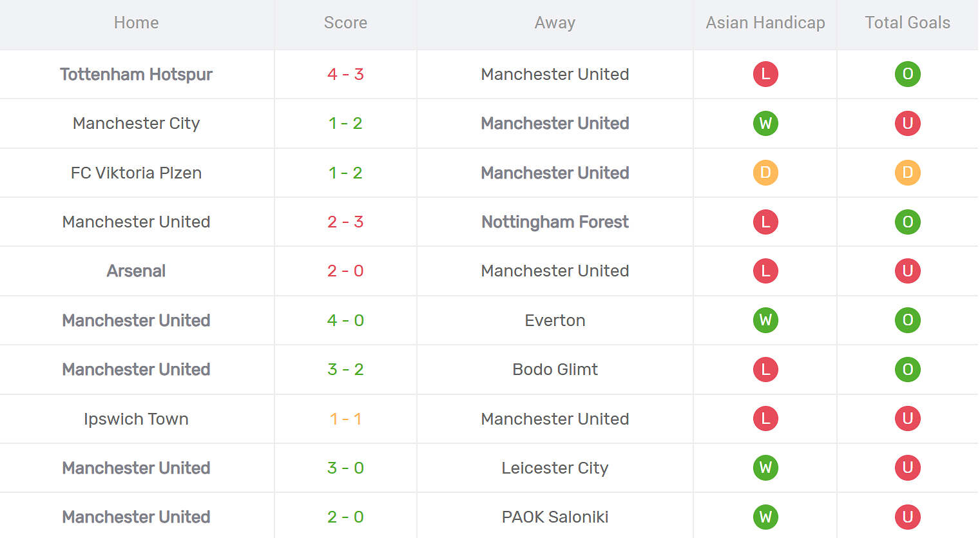Screen dimensions: 980x538
Task: Click the L handicap badge for Tottenham match
Action: click(x=765, y=74)
